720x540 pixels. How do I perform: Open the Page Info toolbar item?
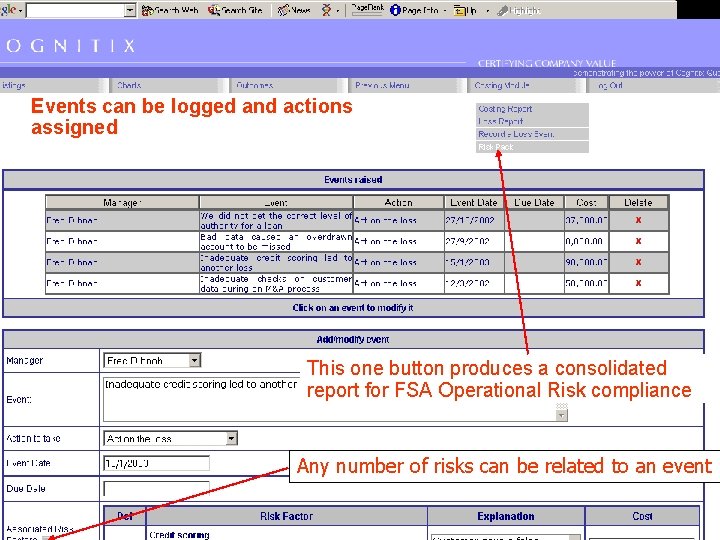[414, 10]
